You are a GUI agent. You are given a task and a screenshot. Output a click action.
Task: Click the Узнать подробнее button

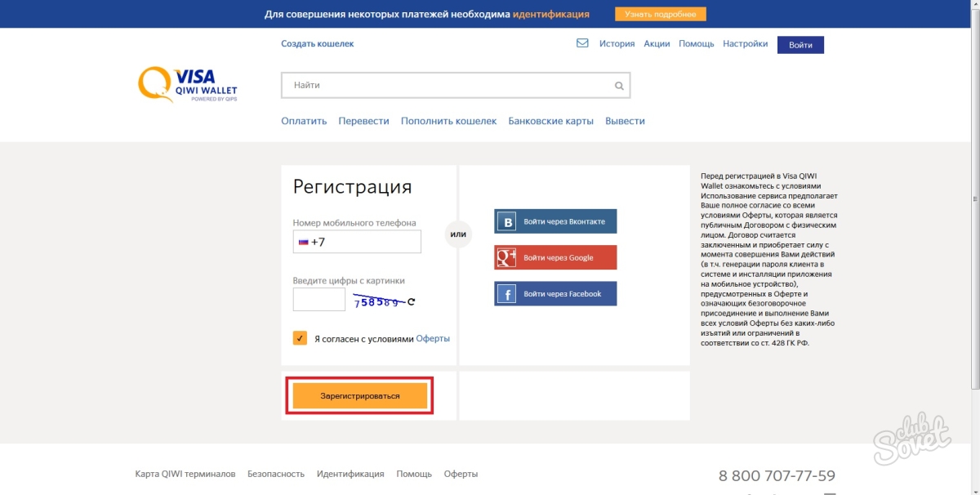tap(661, 15)
